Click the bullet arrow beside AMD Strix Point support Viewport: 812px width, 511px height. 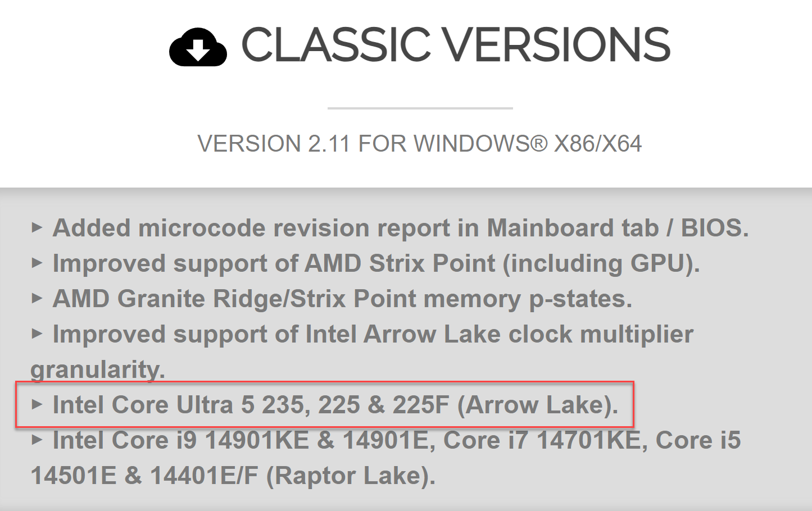tap(37, 263)
